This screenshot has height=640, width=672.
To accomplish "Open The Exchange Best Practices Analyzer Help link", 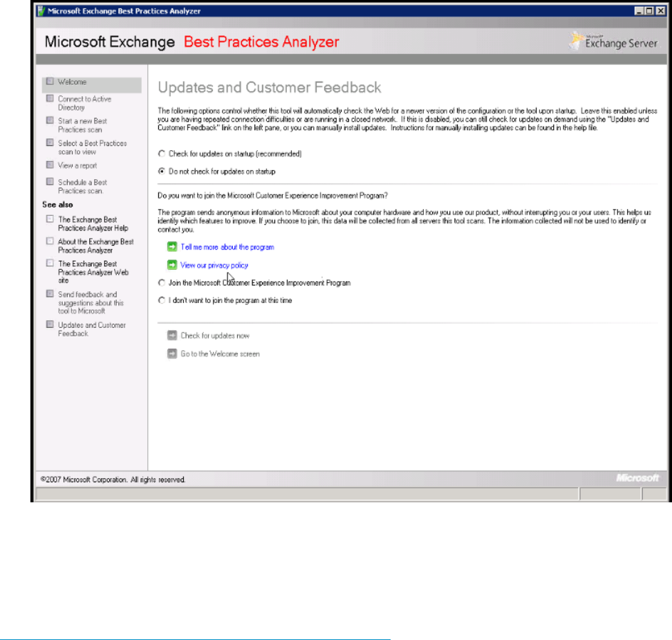I will 93,223.
